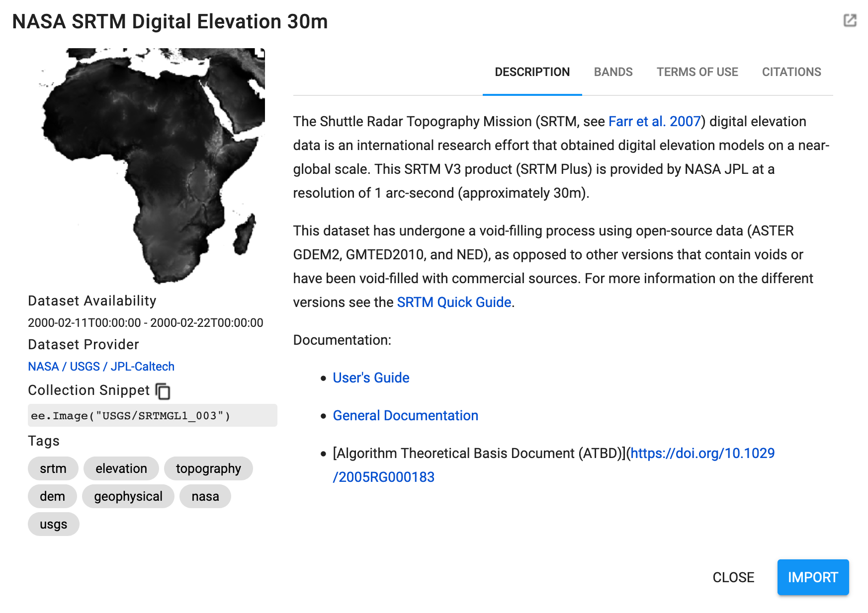
Task: Click the geophysical tag
Action: (x=128, y=497)
